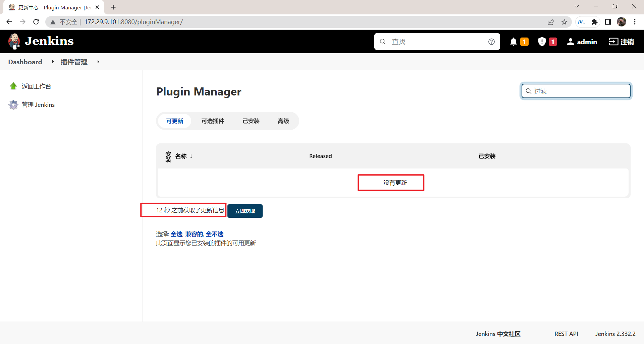
Task: Expand the Dashboard breadcrumb arrow
Action: pyautogui.click(x=53, y=62)
